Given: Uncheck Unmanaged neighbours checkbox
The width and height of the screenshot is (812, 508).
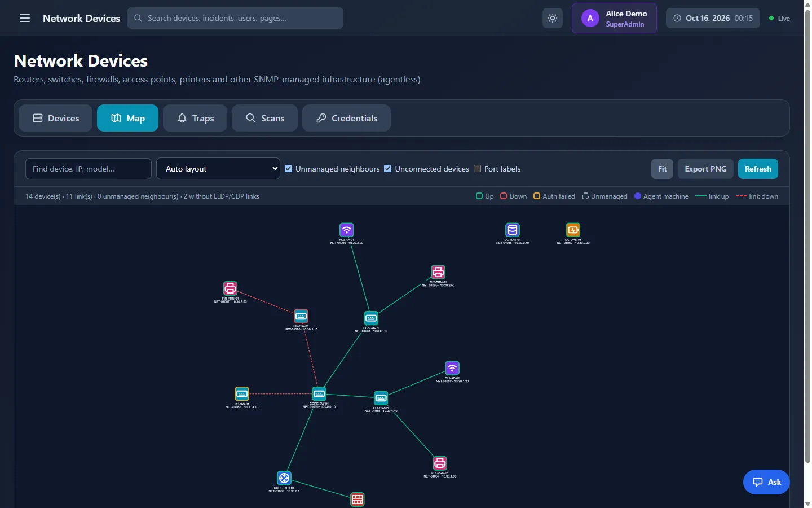Looking at the screenshot, I should pyautogui.click(x=289, y=169).
